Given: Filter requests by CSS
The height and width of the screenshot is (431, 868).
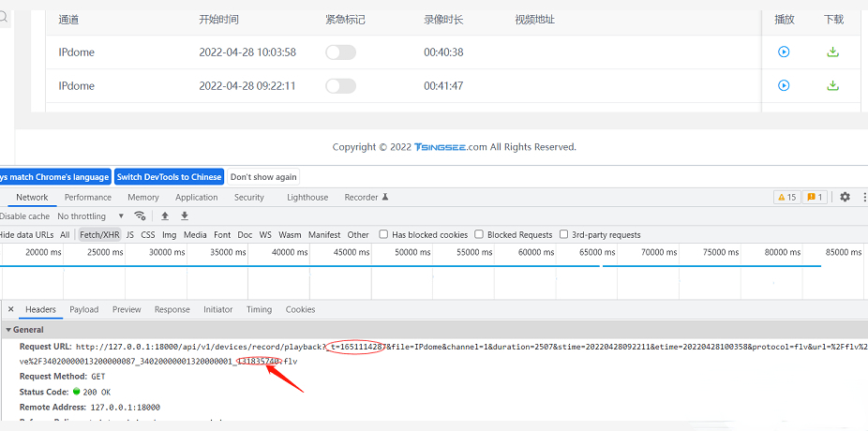Looking at the screenshot, I should [x=148, y=235].
